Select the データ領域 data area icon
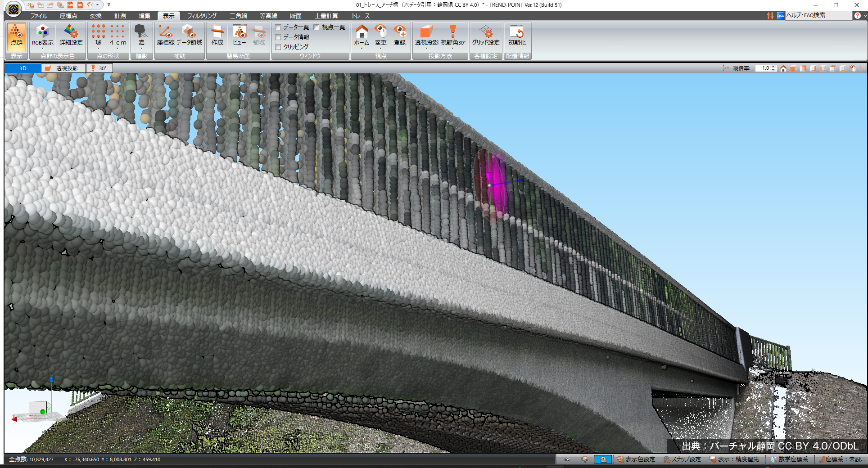The image size is (868, 468). point(189,36)
